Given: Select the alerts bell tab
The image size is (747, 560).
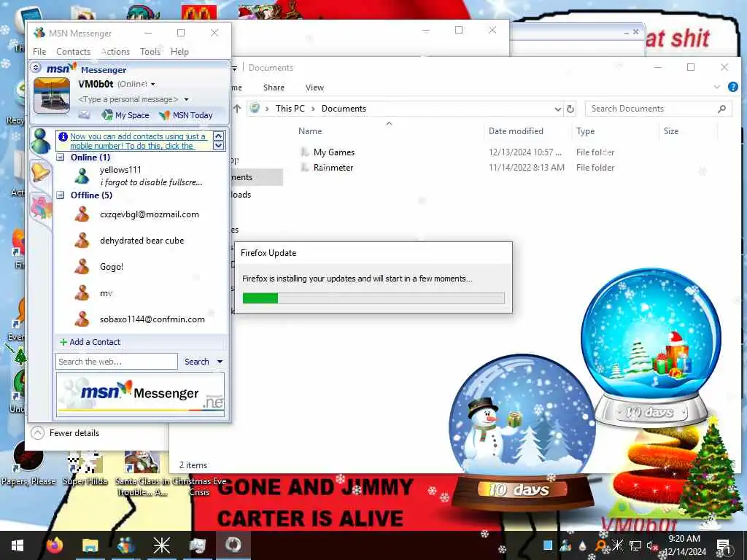Looking at the screenshot, I should pyautogui.click(x=40, y=171).
